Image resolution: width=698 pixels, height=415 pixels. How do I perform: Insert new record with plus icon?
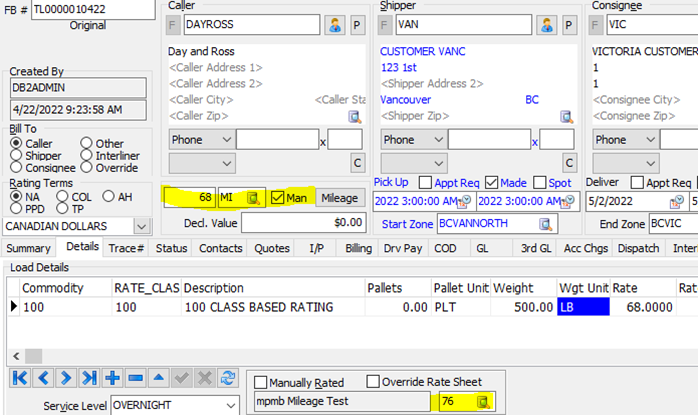pyautogui.click(x=112, y=378)
